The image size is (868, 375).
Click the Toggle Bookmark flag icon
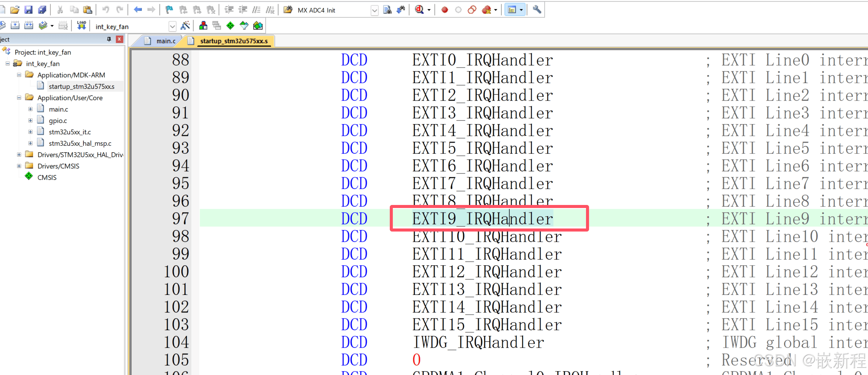point(169,10)
